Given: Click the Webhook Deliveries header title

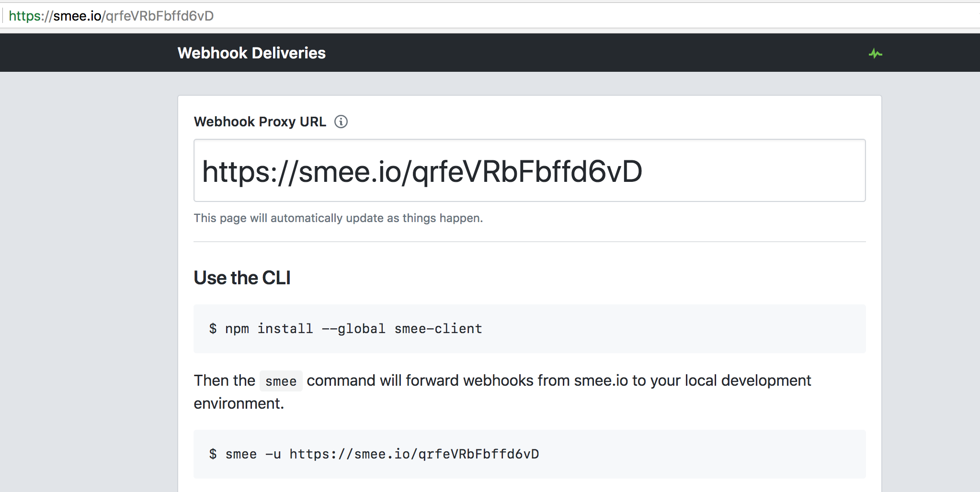Looking at the screenshot, I should click(x=251, y=53).
